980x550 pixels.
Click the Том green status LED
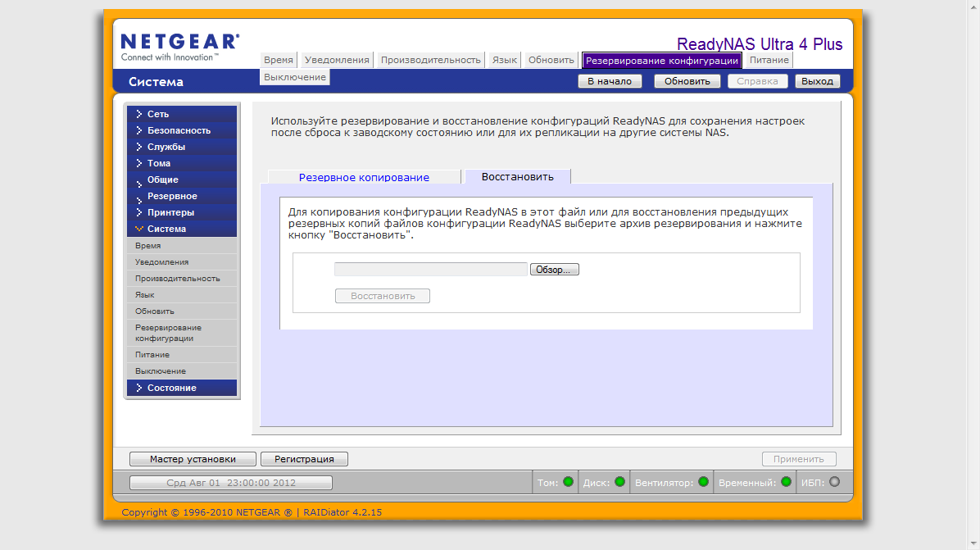[x=568, y=482]
